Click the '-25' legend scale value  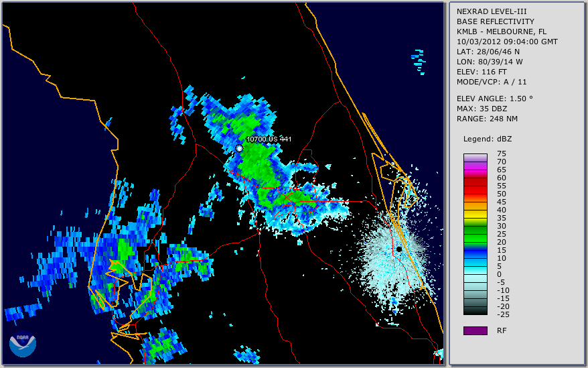tap(503, 314)
